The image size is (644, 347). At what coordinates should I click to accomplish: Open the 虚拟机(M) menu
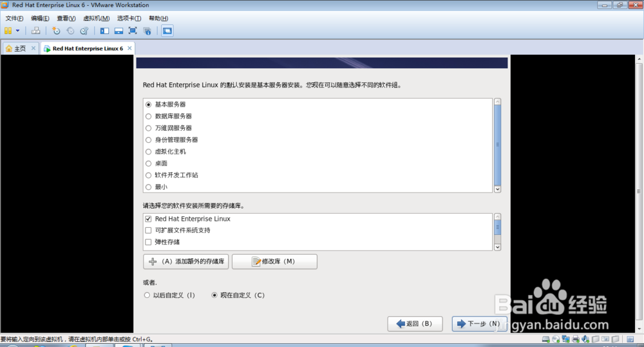click(96, 18)
